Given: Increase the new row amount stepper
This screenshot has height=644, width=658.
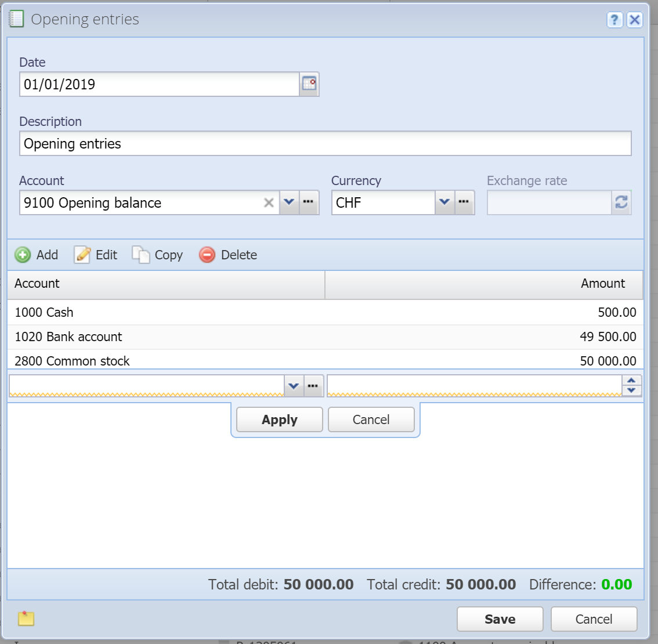Looking at the screenshot, I should click(631, 381).
